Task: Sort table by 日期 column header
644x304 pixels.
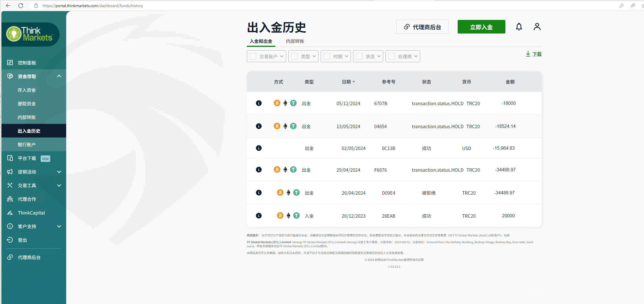Action: pos(348,82)
